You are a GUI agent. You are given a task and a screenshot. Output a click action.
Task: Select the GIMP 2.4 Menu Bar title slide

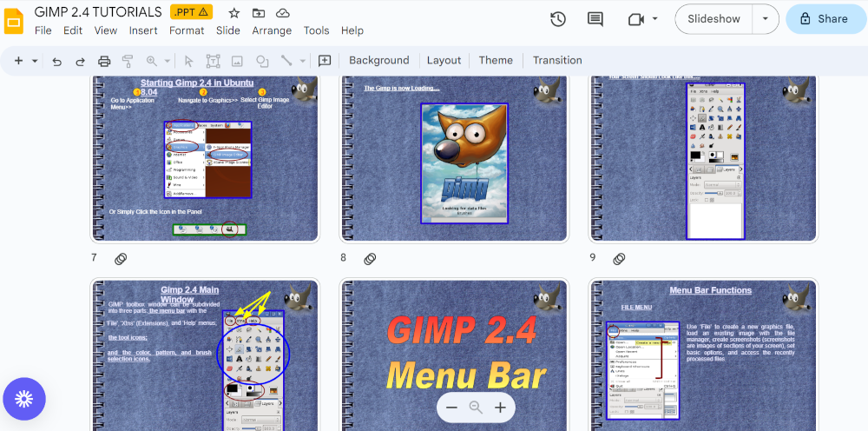[454, 355]
